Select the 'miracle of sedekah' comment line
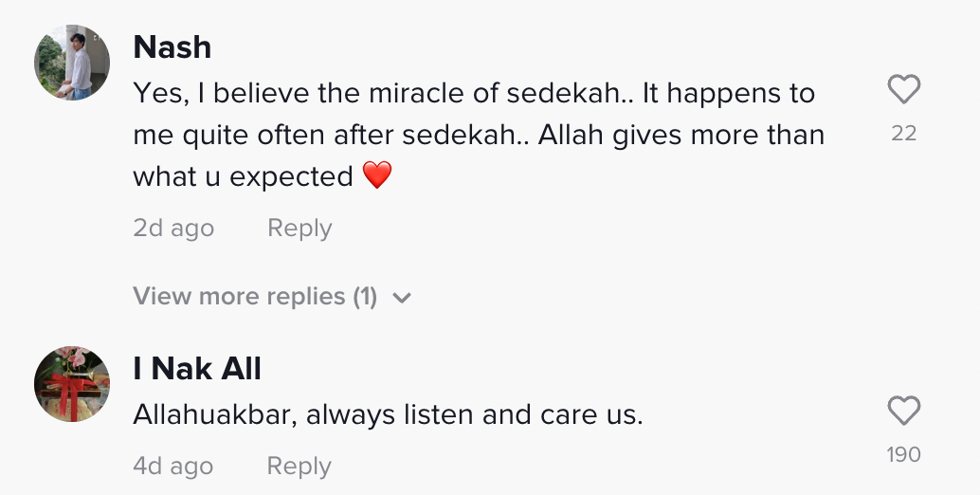Viewport: 980px width, 495px height. 474,94
